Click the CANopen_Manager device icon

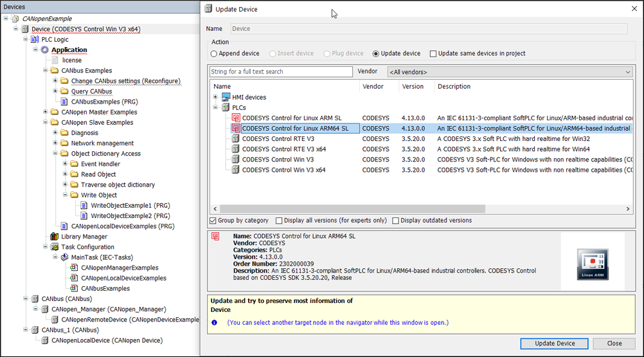[45, 309]
